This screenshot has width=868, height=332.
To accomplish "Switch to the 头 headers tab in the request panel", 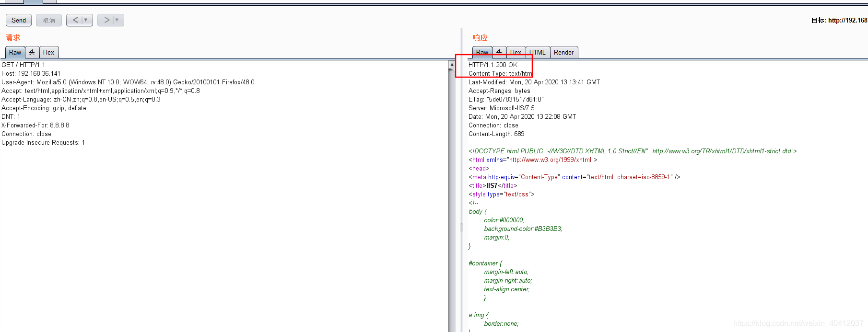I will point(32,52).
